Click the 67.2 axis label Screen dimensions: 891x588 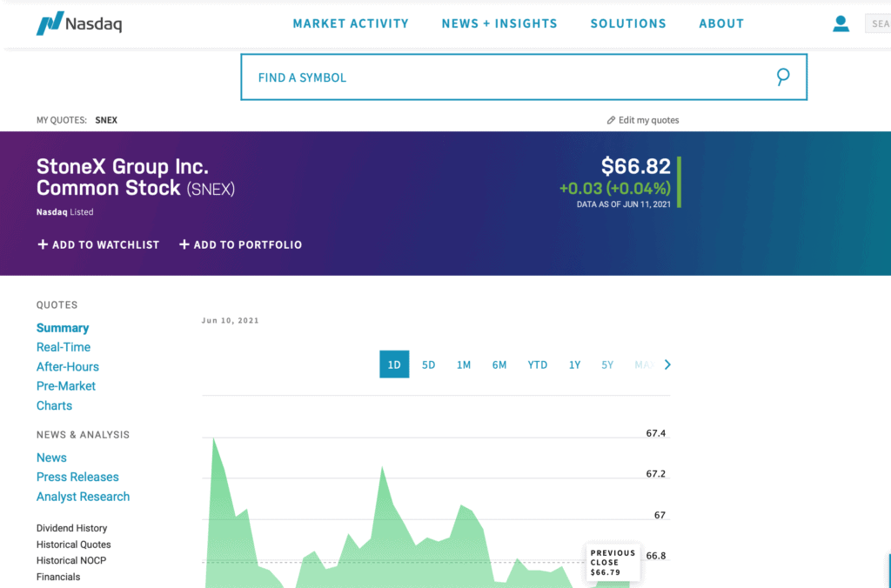(x=656, y=474)
